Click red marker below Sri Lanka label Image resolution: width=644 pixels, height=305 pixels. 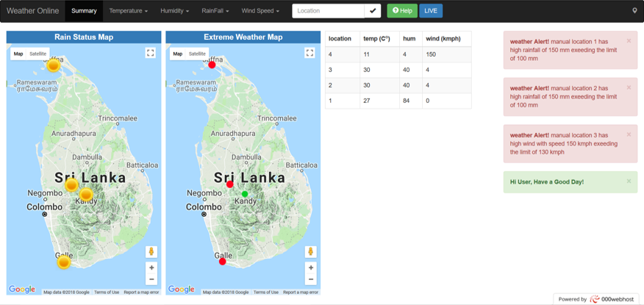pos(230,184)
